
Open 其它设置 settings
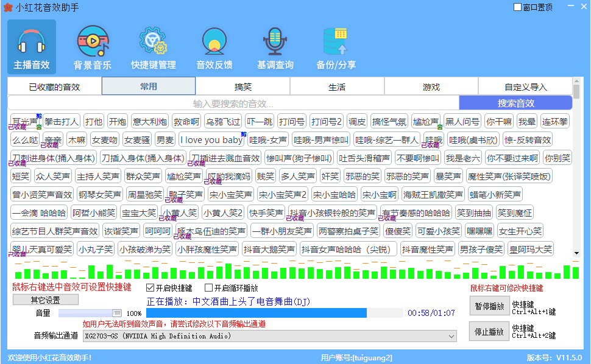coord(45,299)
